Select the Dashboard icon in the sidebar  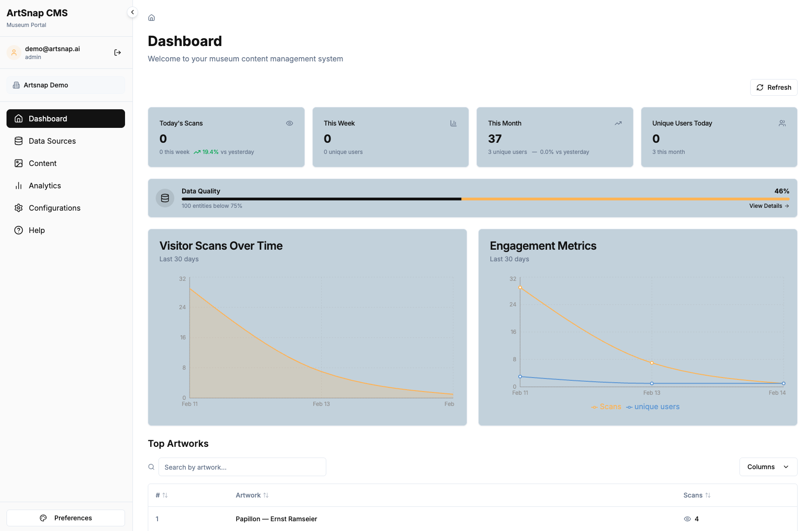click(x=18, y=119)
